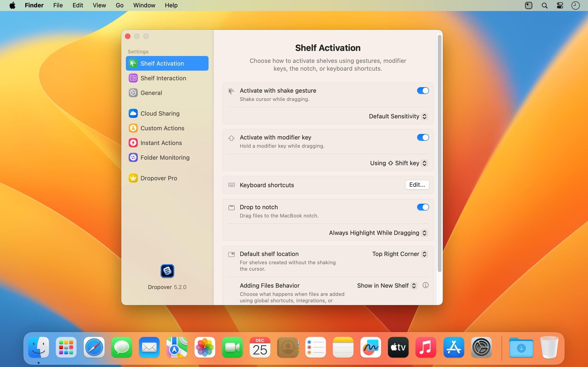Click the info icon beside Adding Files Behavior

tap(425, 285)
